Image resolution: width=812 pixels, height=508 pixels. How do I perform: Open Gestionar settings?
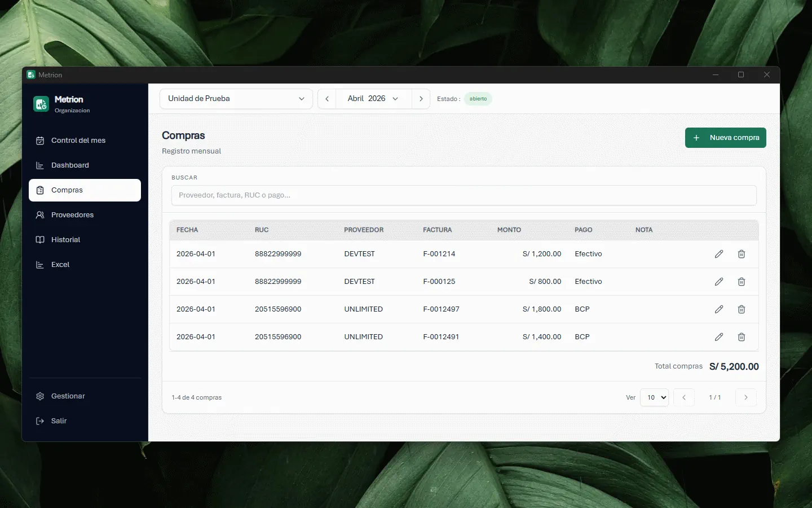(x=85, y=396)
